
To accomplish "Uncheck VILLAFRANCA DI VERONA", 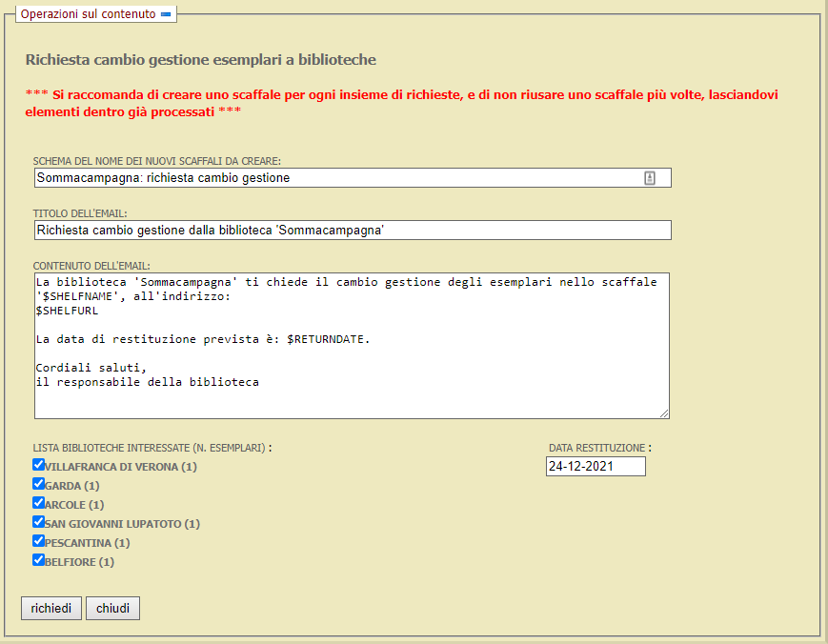I will click(x=38, y=464).
